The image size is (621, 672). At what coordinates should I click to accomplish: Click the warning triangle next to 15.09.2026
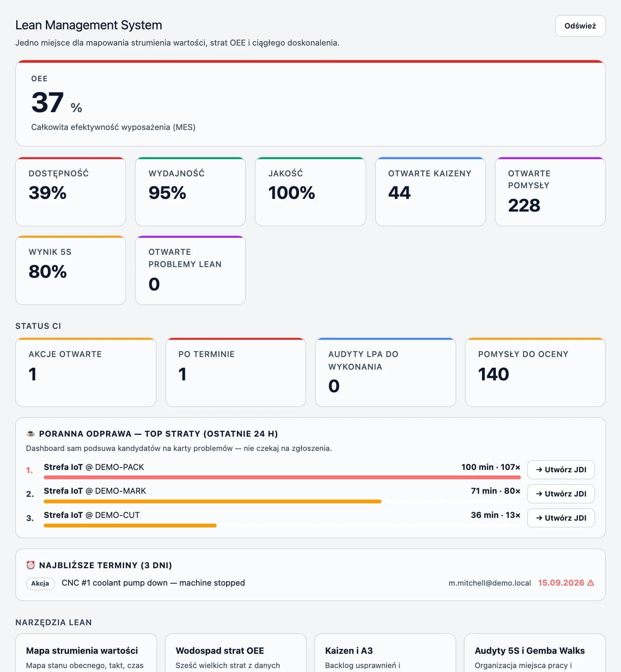click(x=591, y=583)
